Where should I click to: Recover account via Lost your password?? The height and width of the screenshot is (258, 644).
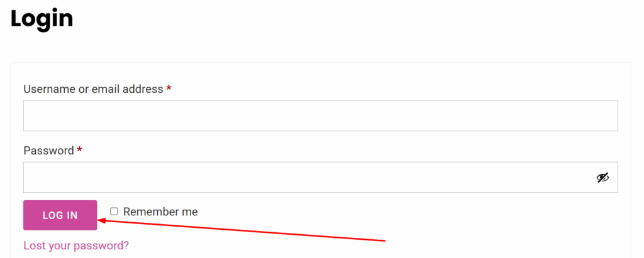pyautogui.click(x=76, y=245)
